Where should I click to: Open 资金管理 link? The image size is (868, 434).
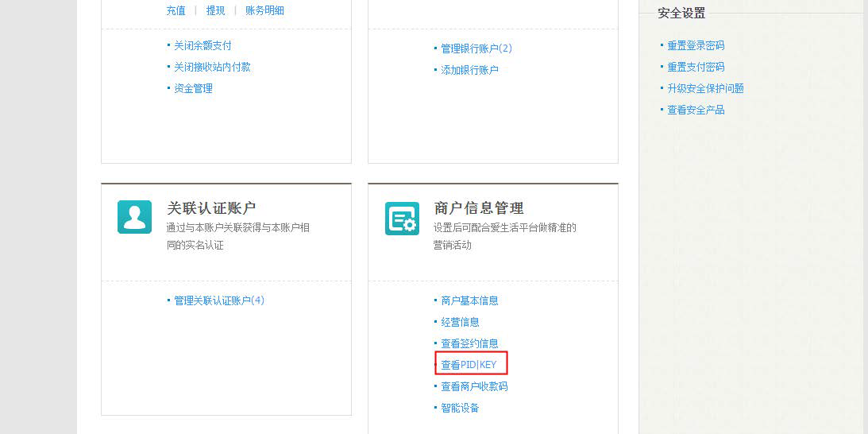193,89
